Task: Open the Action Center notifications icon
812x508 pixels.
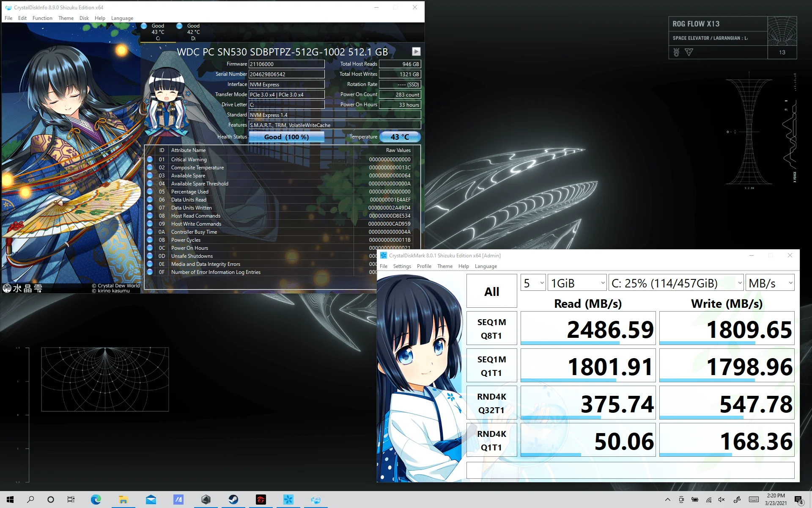Action: (x=799, y=500)
